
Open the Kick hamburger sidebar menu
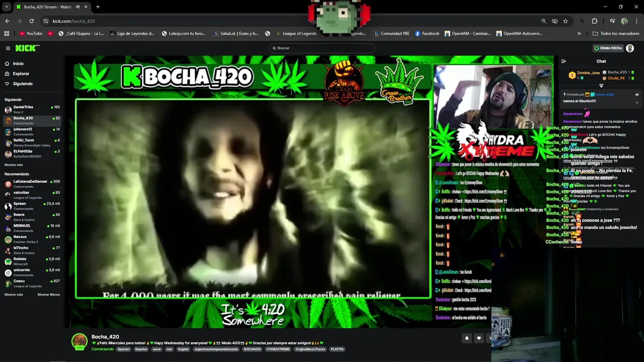pos(8,48)
